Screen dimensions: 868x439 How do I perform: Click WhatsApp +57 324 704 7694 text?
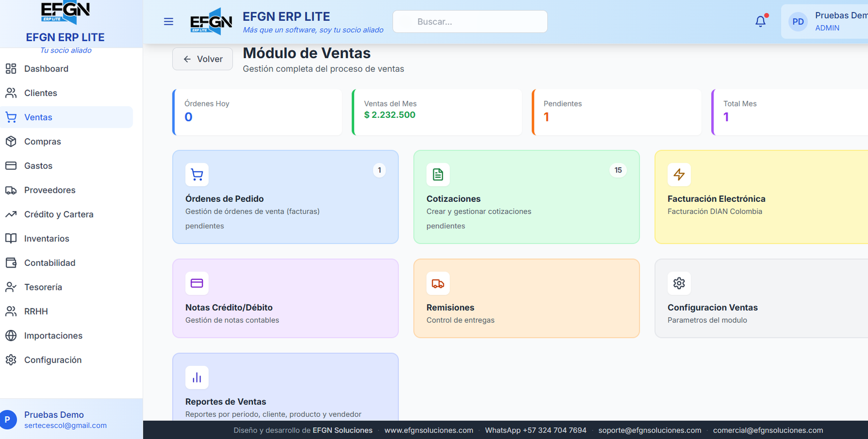click(x=535, y=430)
